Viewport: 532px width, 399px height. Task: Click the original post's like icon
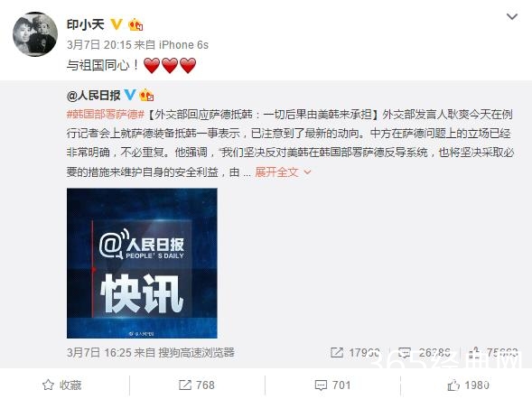click(x=473, y=353)
